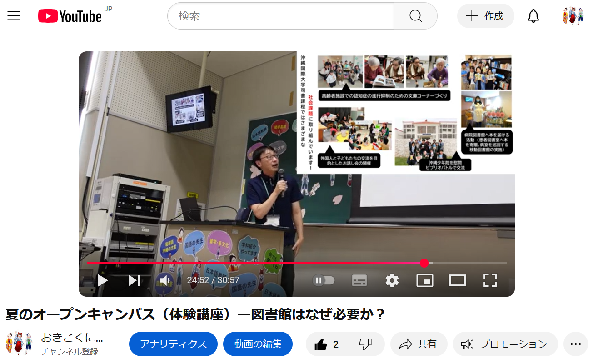Viewport: 593px width, 364px height.
Task: Click the magnifying glass search button
Action: 415,16
